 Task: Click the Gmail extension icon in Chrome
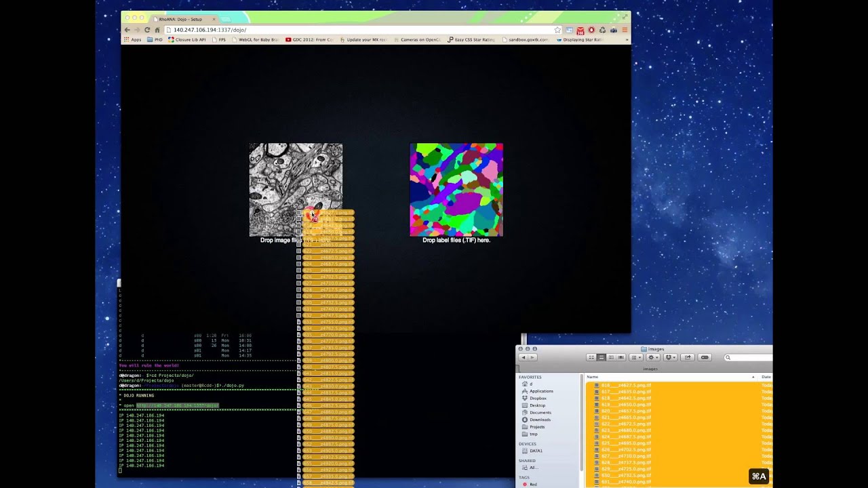pyautogui.click(x=580, y=30)
